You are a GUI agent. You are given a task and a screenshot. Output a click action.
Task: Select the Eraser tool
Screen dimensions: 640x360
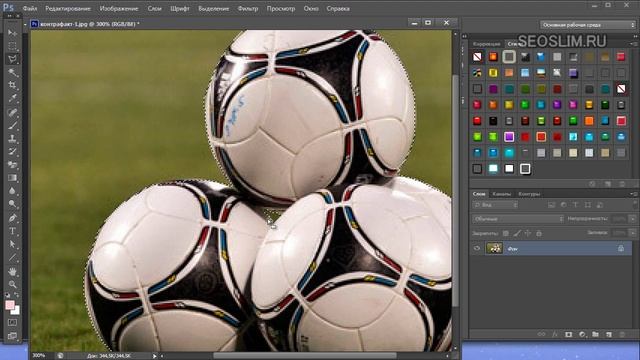pos(12,164)
